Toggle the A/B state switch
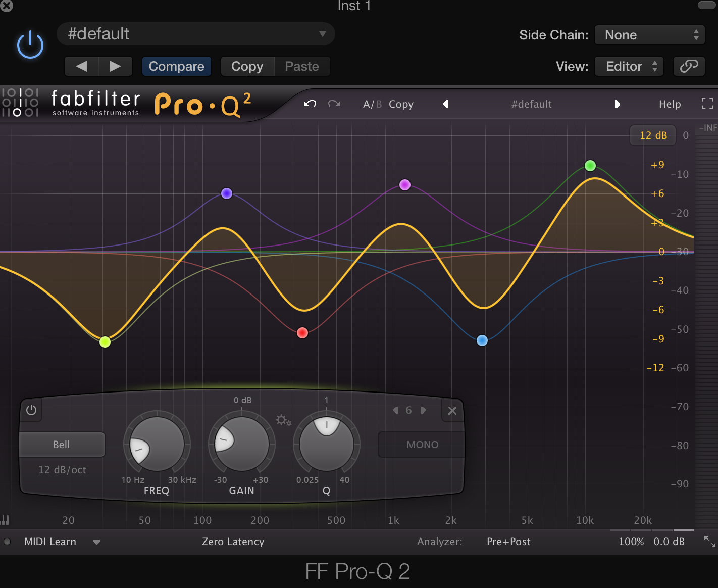This screenshot has height=588, width=718. (x=373, y=104)
